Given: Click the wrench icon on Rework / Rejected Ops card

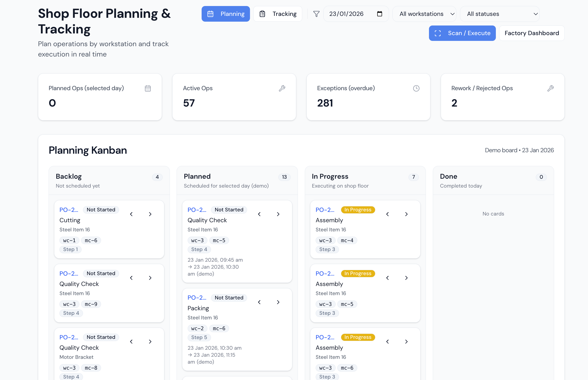Looking at the screenshot, I should pos(551,88).
